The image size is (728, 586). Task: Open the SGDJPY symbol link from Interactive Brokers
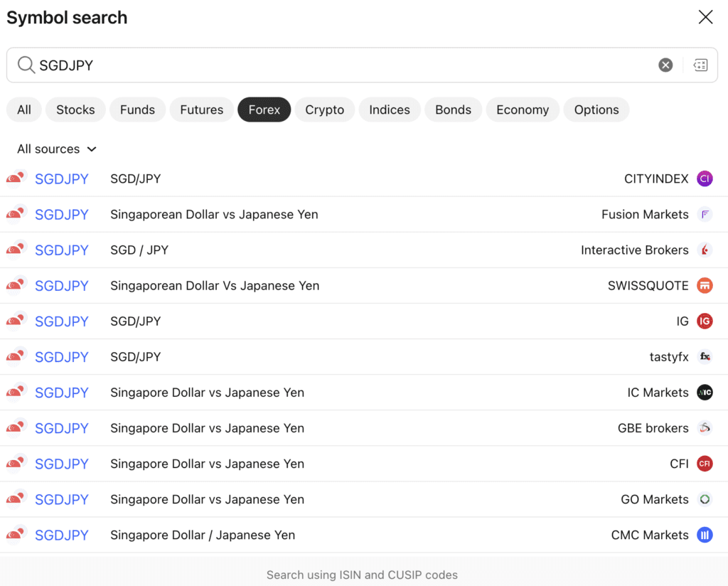[62, 250]
